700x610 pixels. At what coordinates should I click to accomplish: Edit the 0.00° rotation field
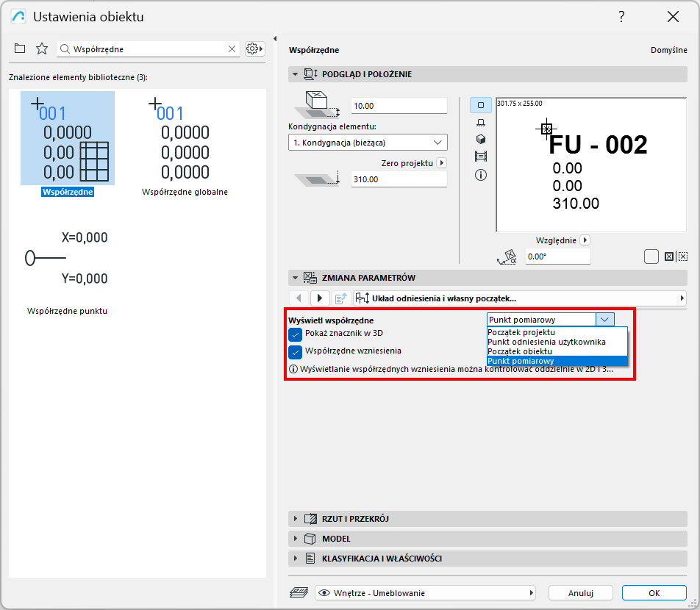(x=557, y=256)
